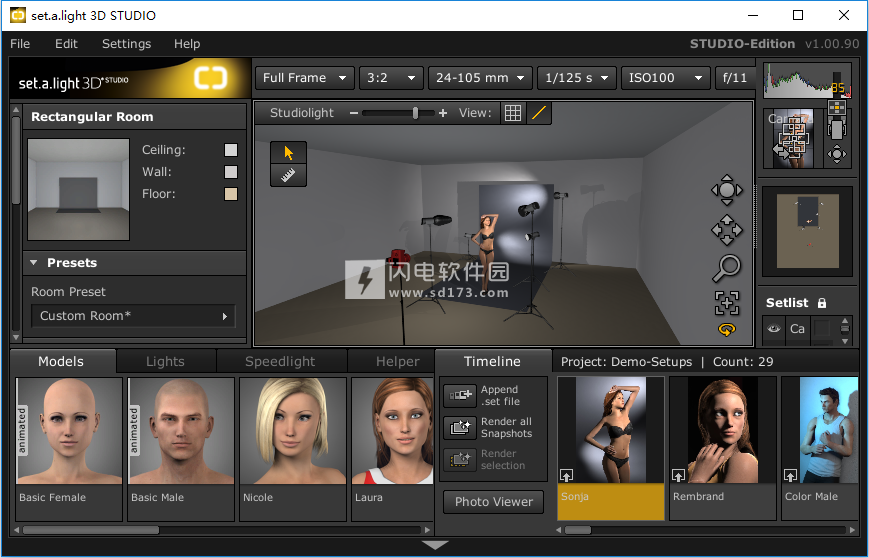The image size is (869, 558).
Task: Open the ISO100 dropdown
Action: pyautogui.click(x=666, y=78)
